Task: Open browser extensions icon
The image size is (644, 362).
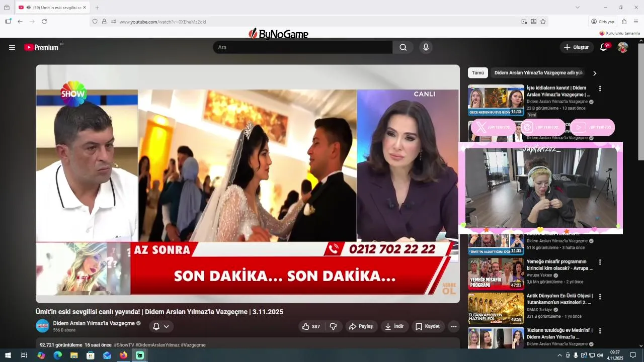Action: [x=624, y=22]
